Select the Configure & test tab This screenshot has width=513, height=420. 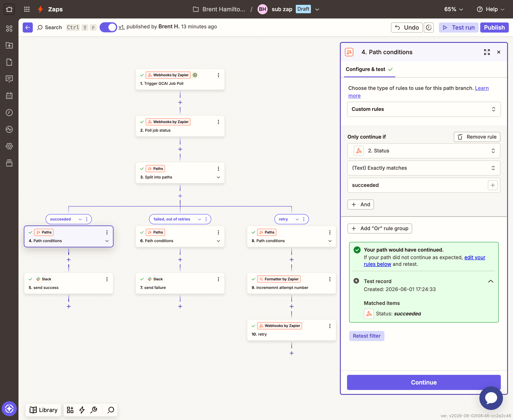coord(369,69)
